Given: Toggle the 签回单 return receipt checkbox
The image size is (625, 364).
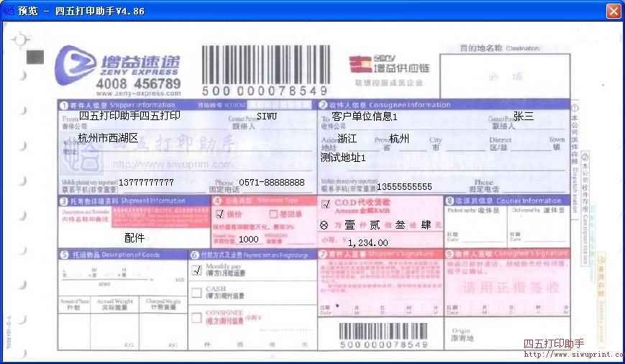Looking at the screenshot, I should click(x=273, y=214).
